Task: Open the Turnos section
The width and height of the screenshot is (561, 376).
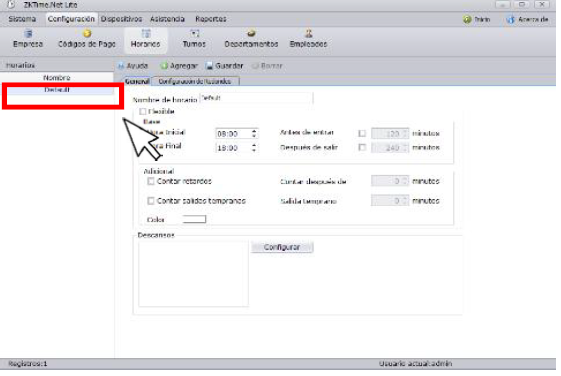Action: coord(194,39)
